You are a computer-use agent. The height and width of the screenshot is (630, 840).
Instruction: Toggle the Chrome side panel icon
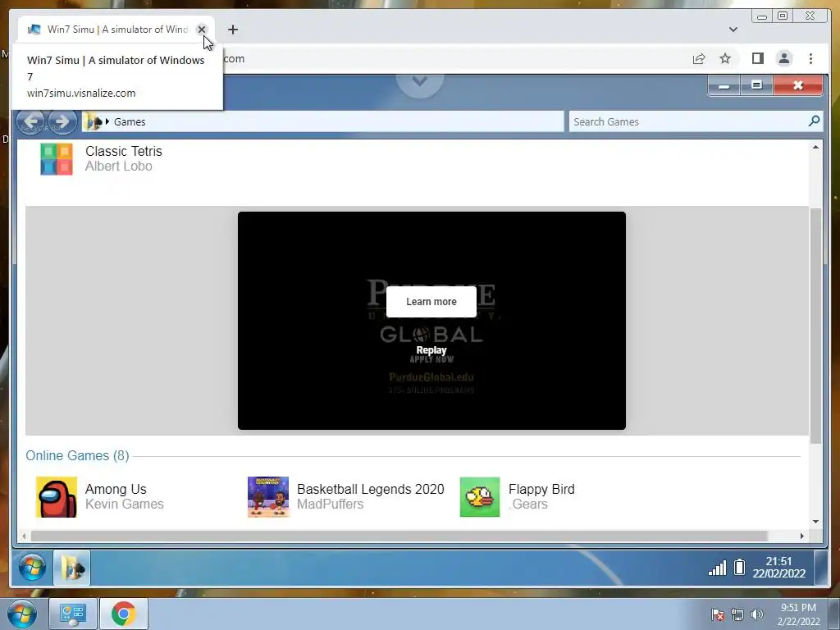pos(757,58)
